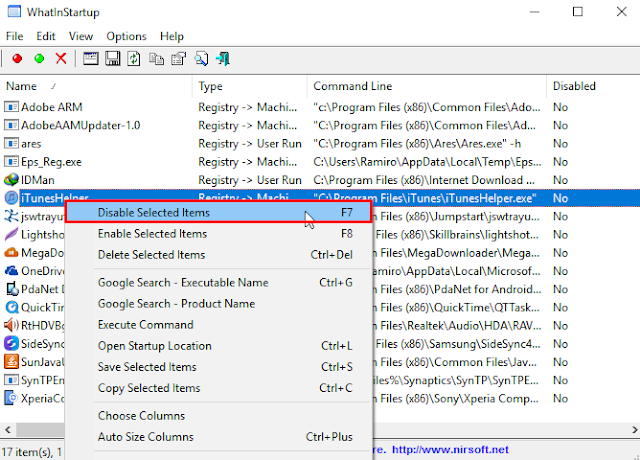Click the Save floppy disk toolbar icon
640x460 pixels.
click(113, 59)
